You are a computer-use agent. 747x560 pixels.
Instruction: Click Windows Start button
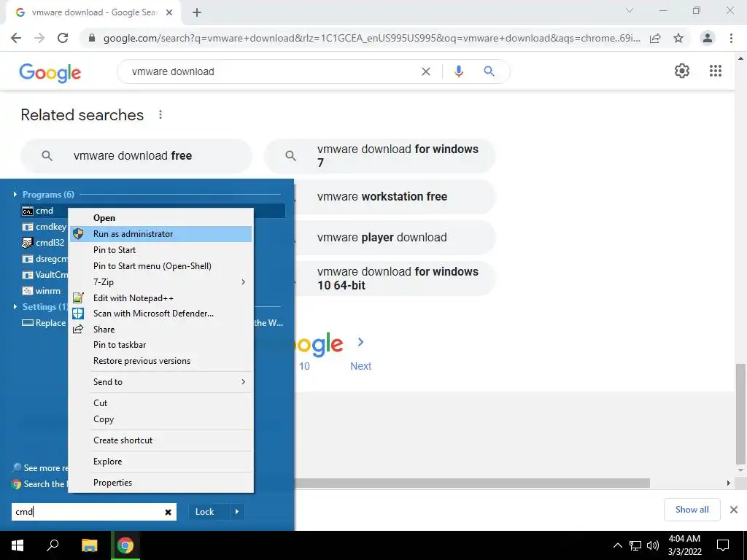coord(18,545)
